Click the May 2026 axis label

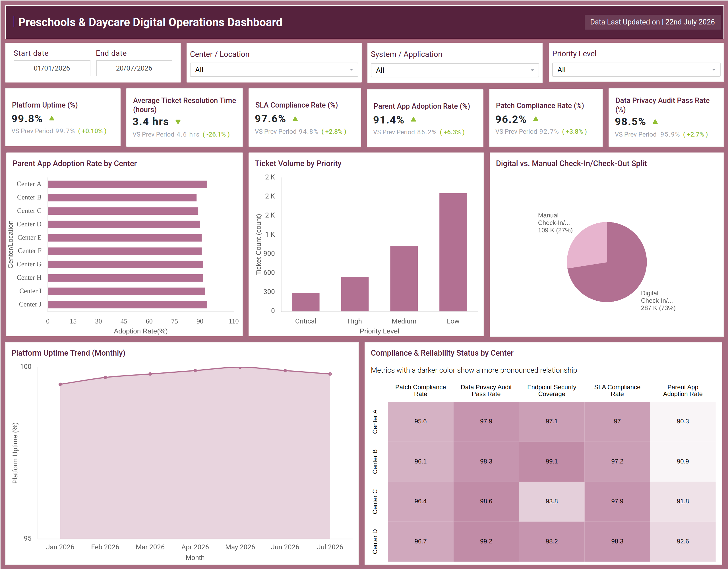(240, 547)
